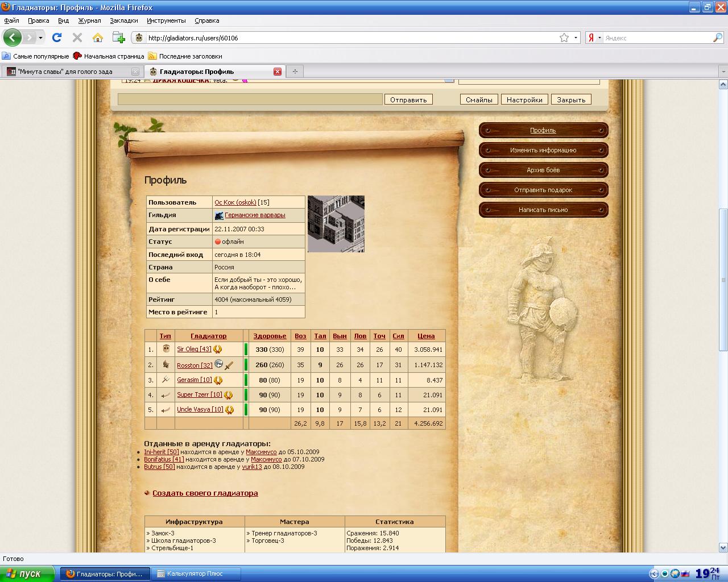Screen dimensions: 728x582
Task: Click the stop loading X icon
Action: tap(77, 38)
